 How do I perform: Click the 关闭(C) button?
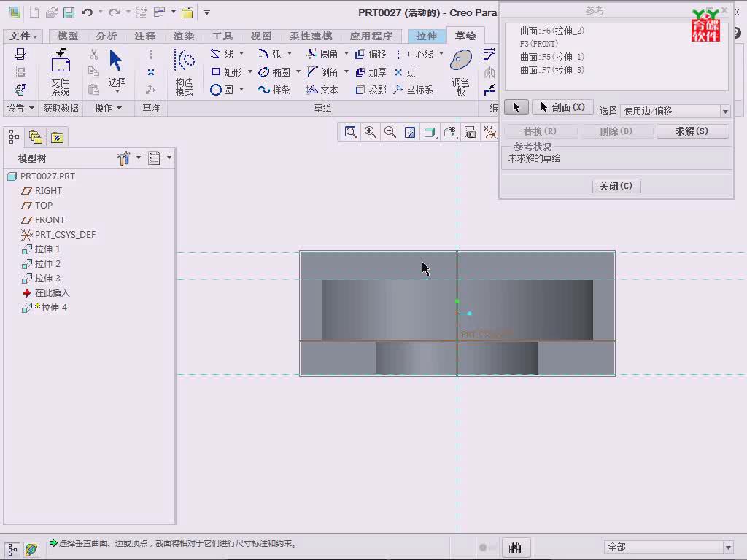pyautogui.click(x=616, y=186)
